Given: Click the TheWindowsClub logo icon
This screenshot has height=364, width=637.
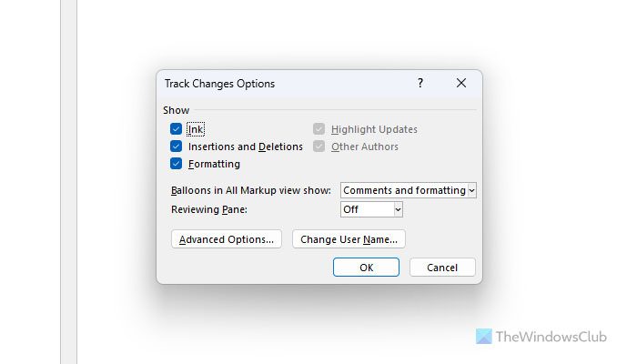Looking at the screenshot, I should [x=483, y=338].
